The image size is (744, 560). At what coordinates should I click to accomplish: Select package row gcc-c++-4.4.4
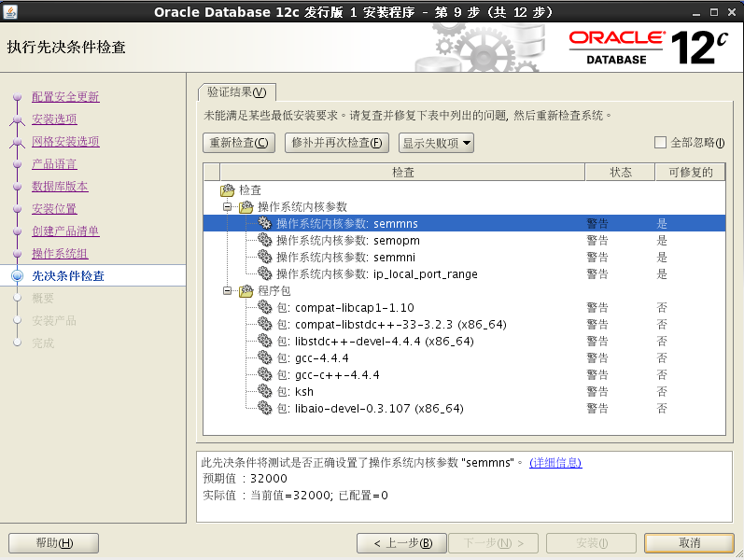pos(464,374)
